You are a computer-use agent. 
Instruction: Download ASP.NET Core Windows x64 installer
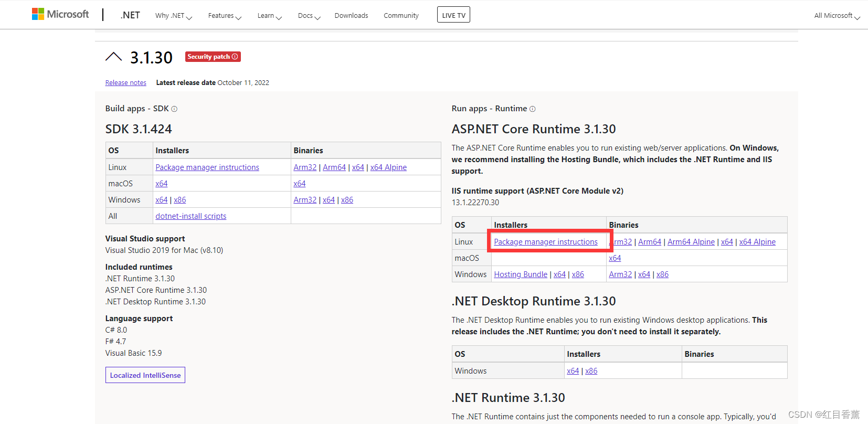click(559, 274)
